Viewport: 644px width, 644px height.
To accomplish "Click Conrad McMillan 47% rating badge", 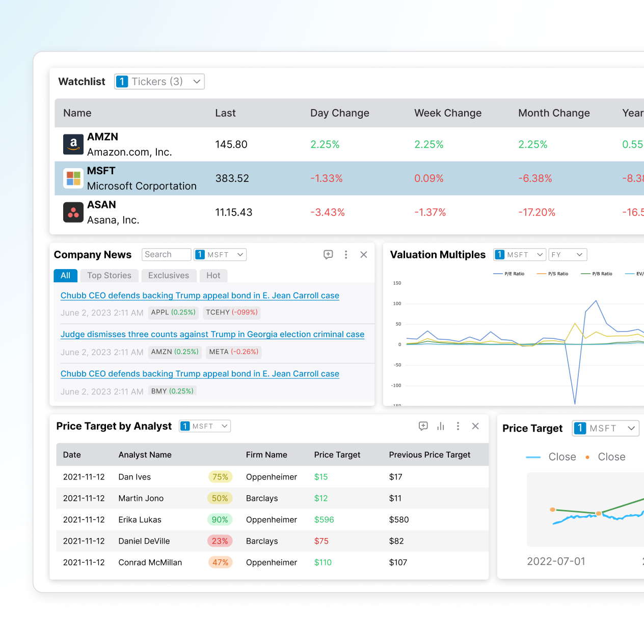I will 220,562.
